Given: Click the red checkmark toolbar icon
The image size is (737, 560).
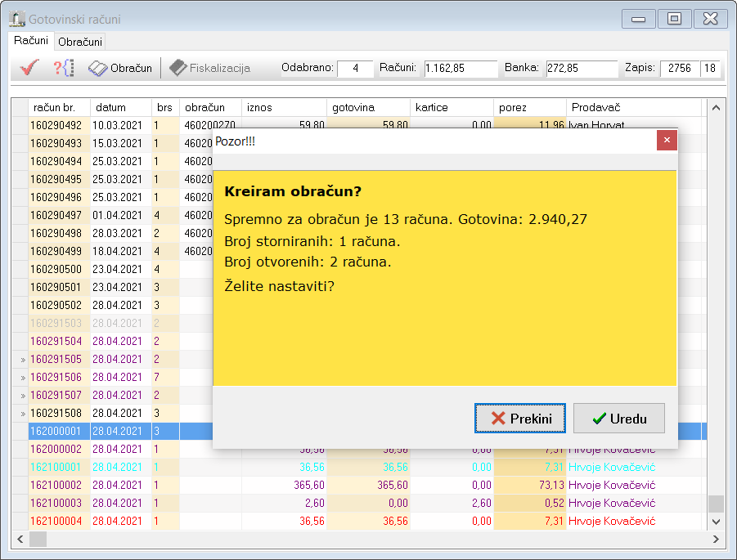Looking at the screenshot, I should (x=29, y=69).
